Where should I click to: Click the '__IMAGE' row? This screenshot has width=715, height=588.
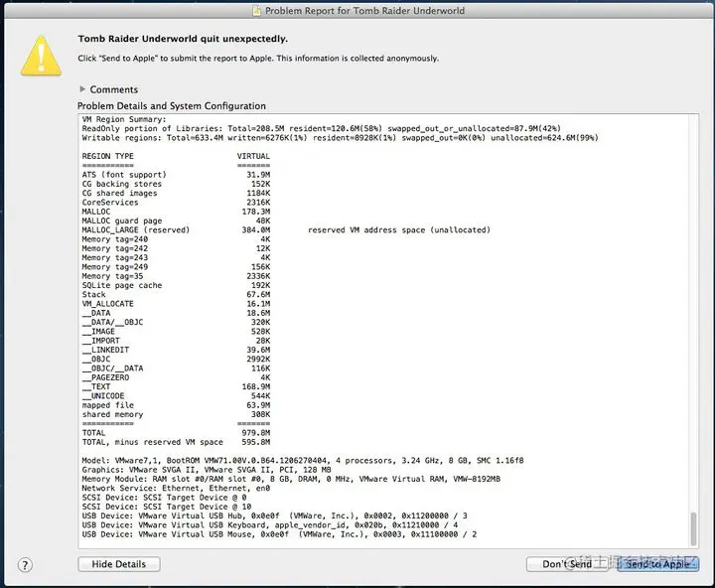[176, 331]
